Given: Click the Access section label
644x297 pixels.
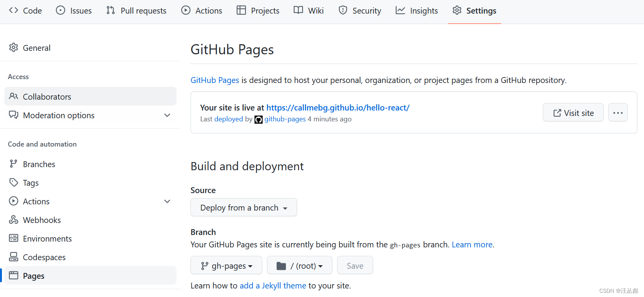Looking at the screenshot, I should coord(18,76).
